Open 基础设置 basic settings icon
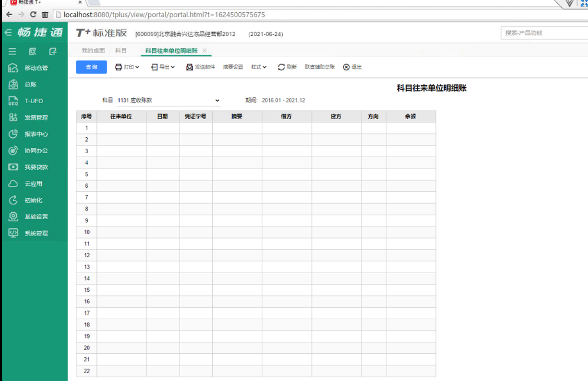588x381 pixels. tap(13, 216)
